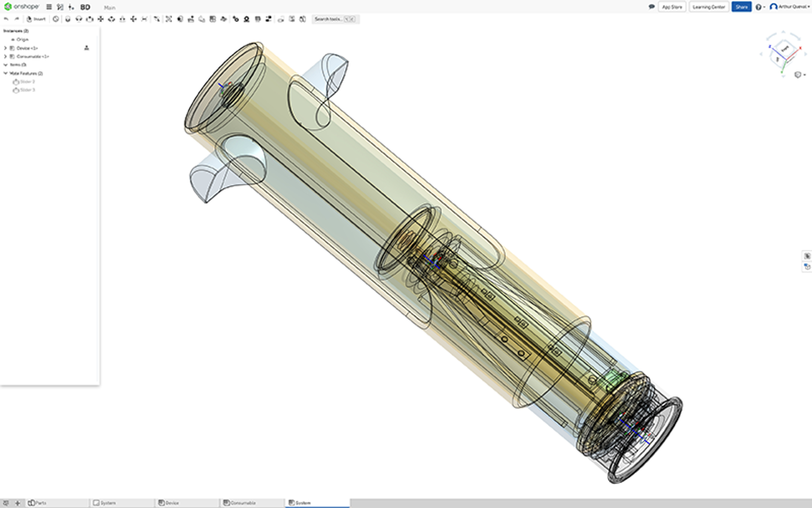Screen dimensions: 812x508
Task: Click the blue Share button
Action: point(741,7)
